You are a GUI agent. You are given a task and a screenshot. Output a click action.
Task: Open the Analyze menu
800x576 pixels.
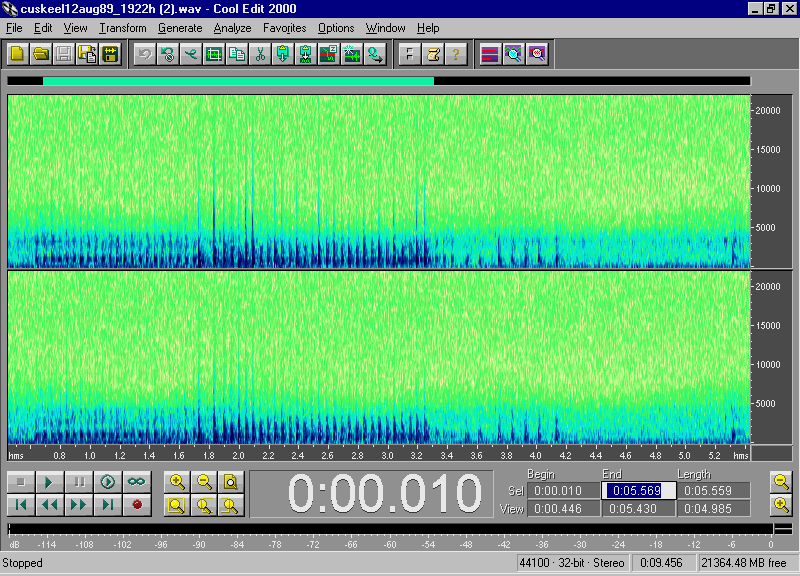click(232, 28)
